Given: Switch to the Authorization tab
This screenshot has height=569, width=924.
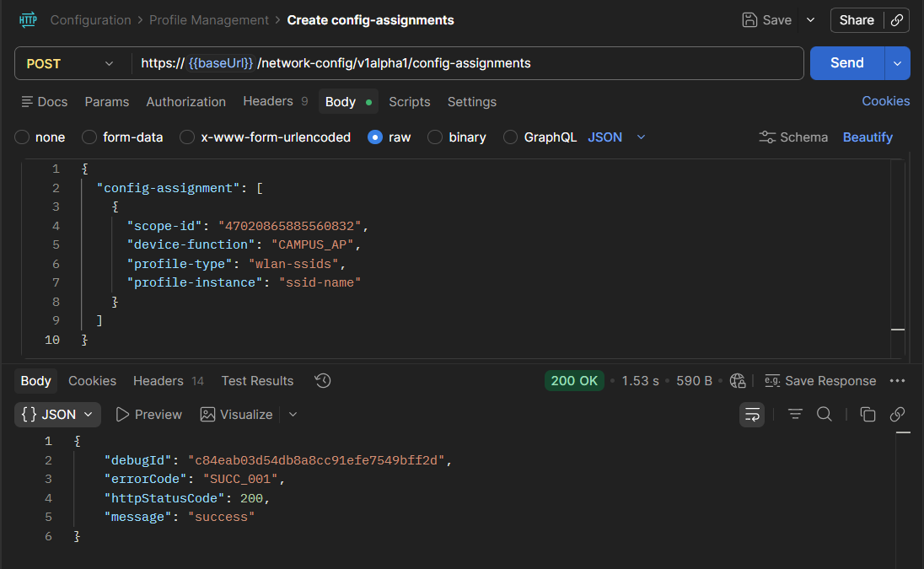Looking at the screenshot, I should [185, 102].
